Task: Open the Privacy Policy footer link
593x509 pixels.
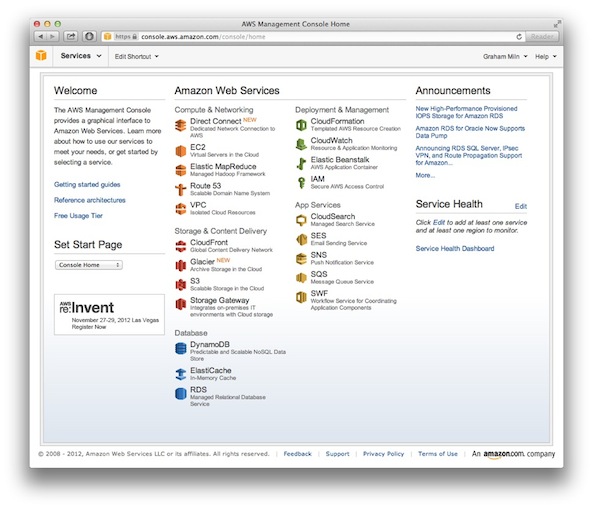Action: (x=383, y=454)
